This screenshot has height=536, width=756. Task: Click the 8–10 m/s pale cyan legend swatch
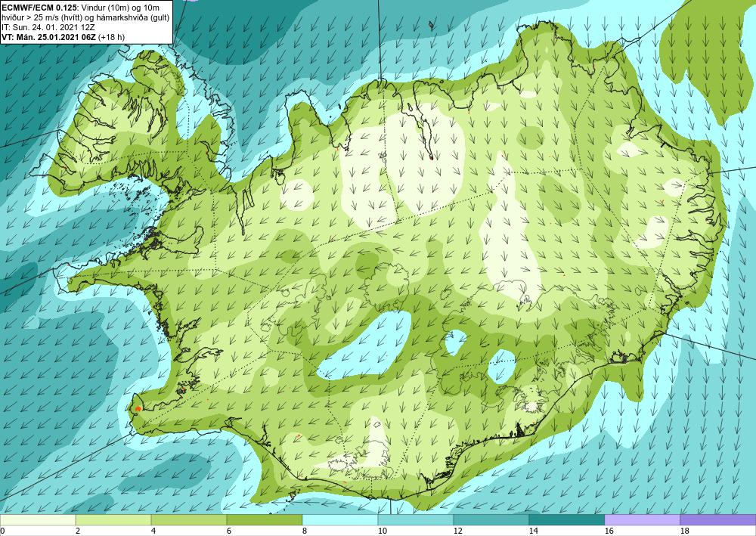pyautogui.click(x=340, y=519)
